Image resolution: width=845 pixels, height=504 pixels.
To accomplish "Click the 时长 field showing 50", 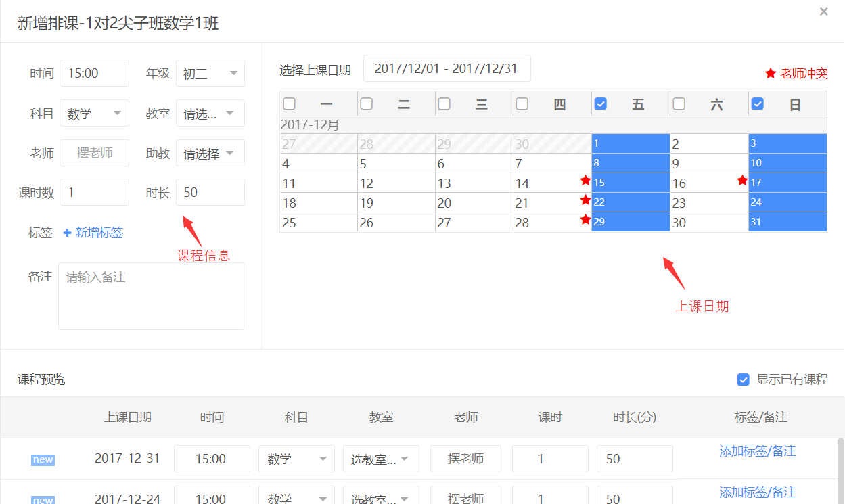I will point(210,192).
